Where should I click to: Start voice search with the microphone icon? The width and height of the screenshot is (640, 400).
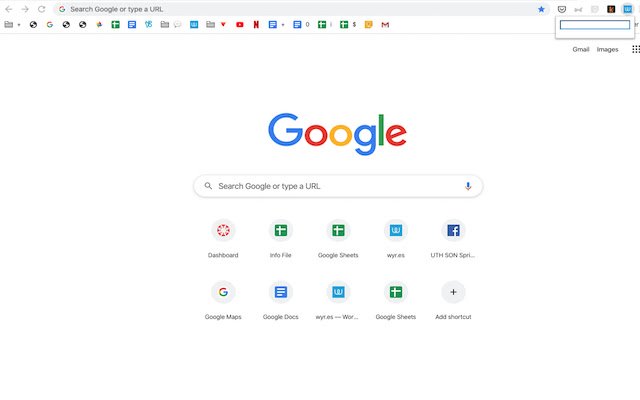coord(468,186)
